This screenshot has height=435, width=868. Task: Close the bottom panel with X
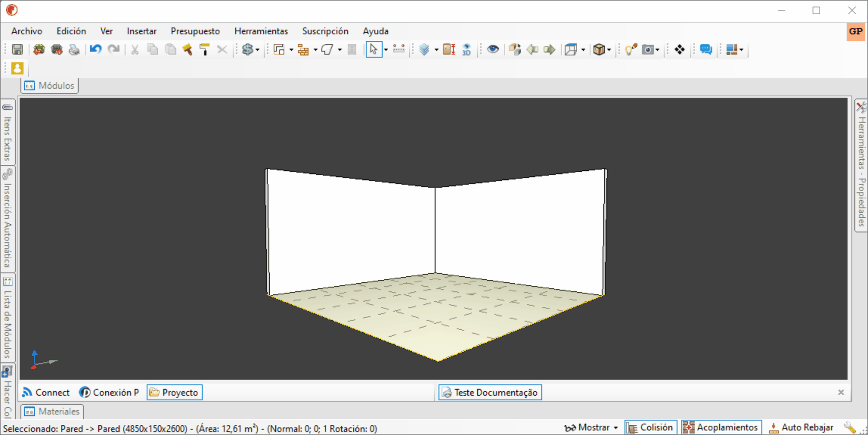click(841, 392)
